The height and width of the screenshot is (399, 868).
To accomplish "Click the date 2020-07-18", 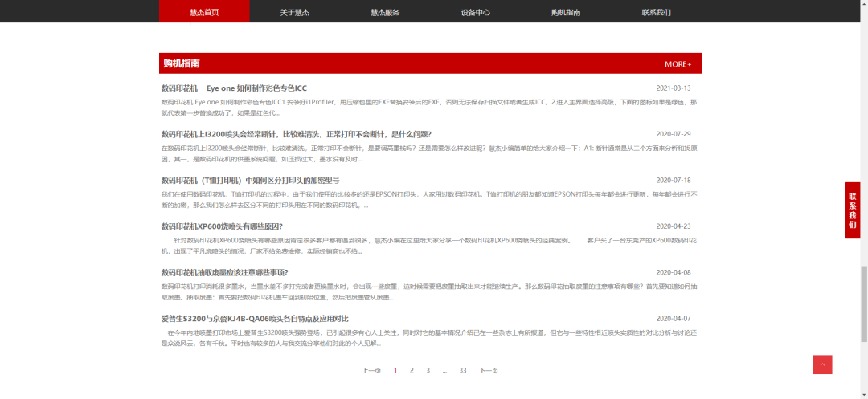I will (674, 181).
